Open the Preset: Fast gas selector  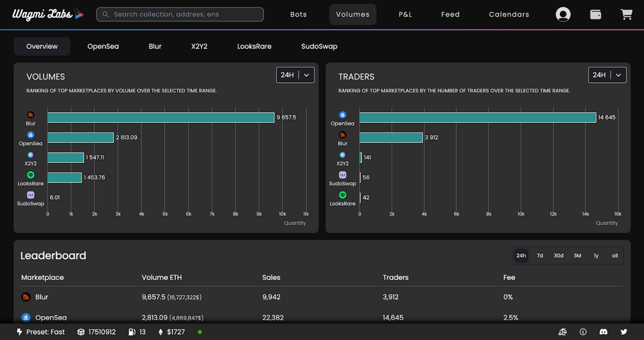click(41, 332)
